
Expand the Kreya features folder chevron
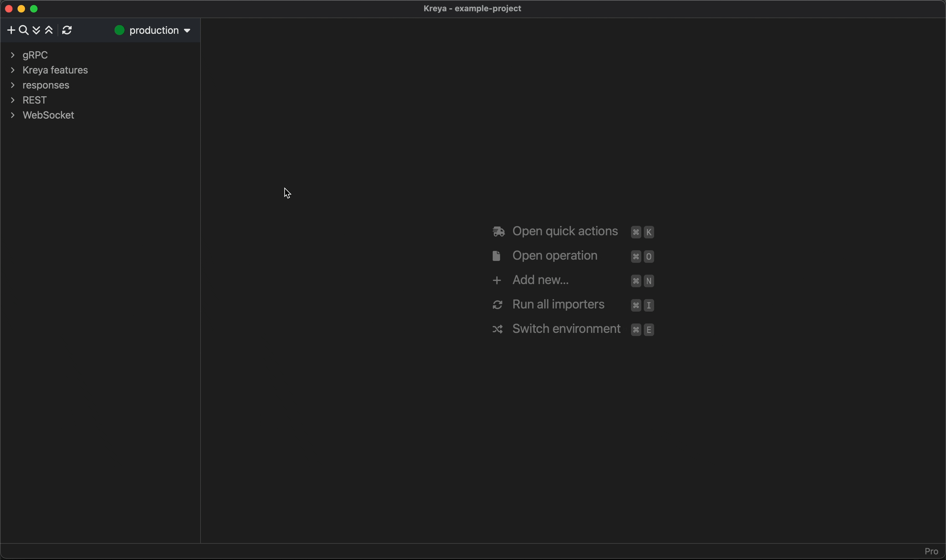tap(13, 70)
